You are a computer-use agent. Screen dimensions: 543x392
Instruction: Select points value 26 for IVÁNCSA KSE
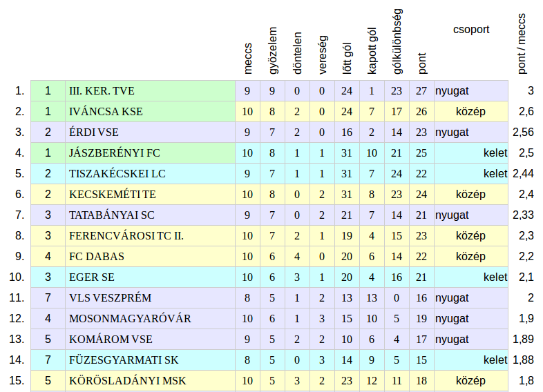[421, 111]
